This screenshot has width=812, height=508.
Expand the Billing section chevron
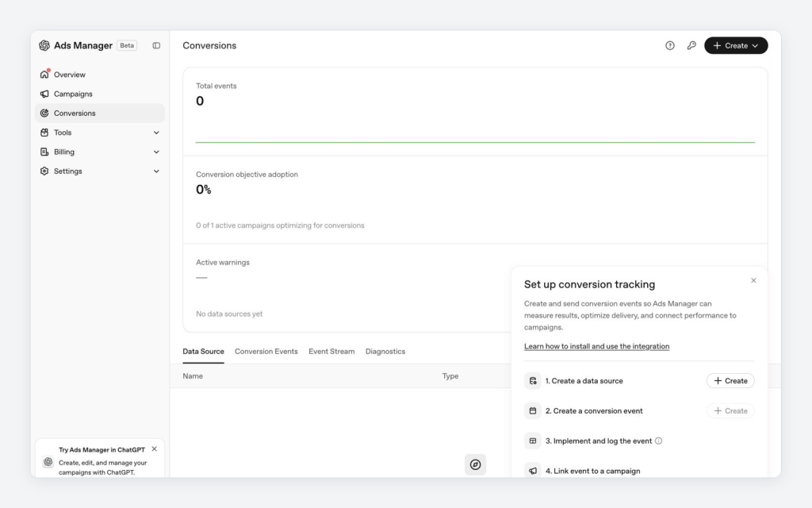156,152
